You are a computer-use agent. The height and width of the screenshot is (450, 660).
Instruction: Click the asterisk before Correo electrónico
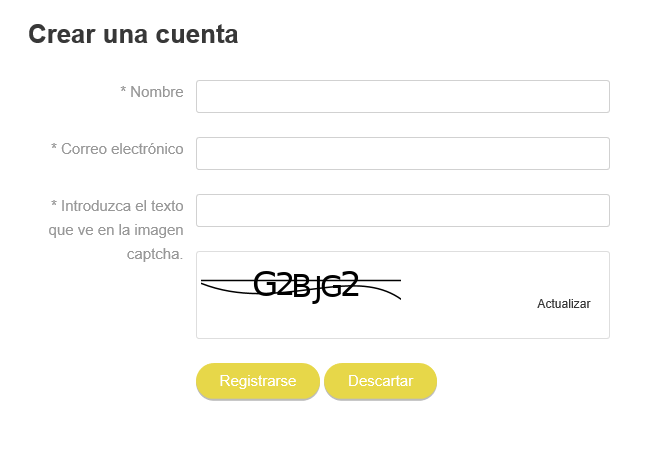(54, 147)
